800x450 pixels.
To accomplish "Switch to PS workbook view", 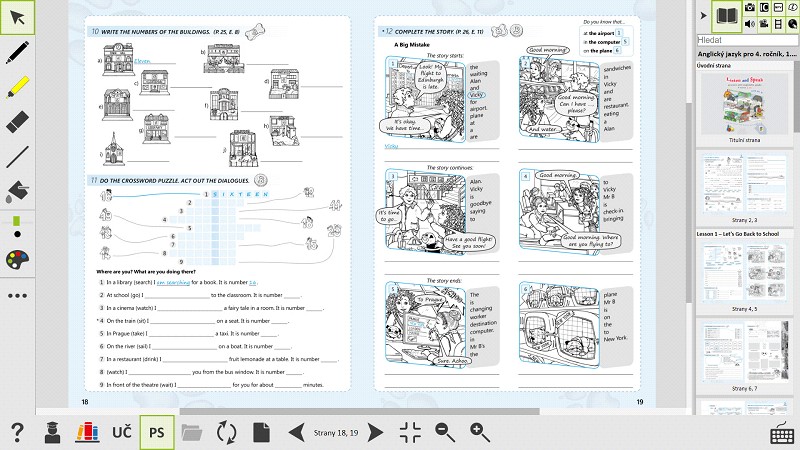I will pos(157,433).
